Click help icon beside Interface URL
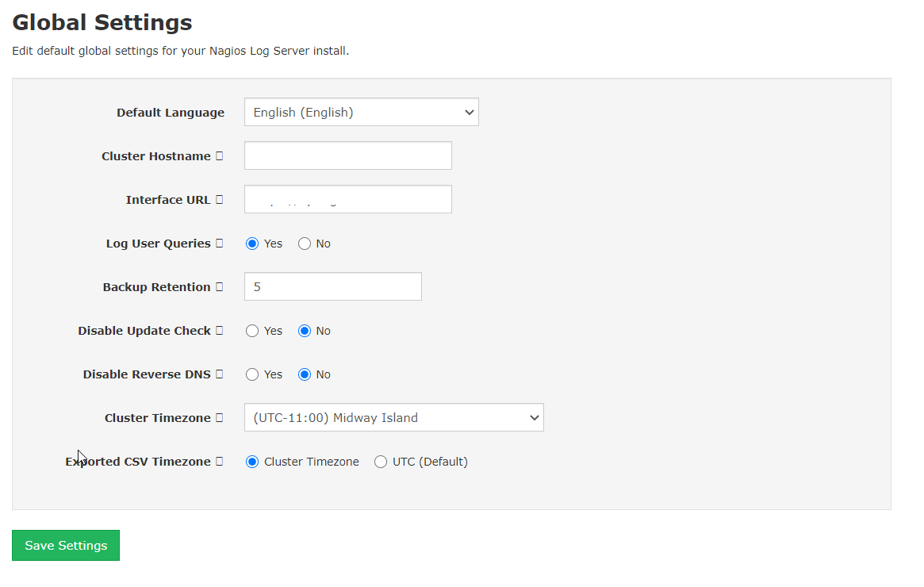 pyautogui.click(x=220, y=200)
